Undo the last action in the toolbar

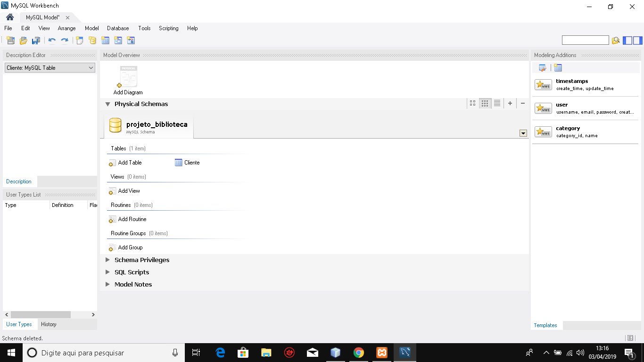[x=52, y=41]
